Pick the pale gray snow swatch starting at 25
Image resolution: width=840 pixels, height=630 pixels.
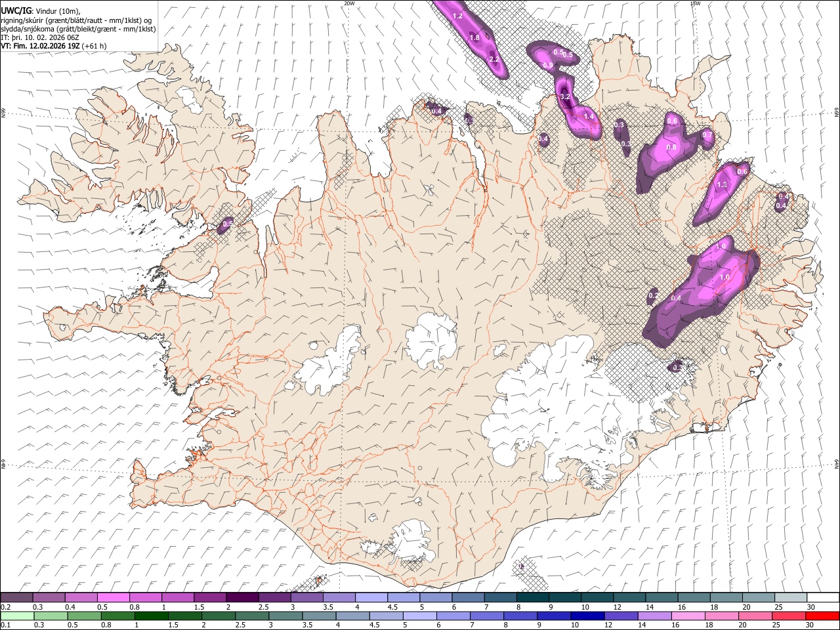pos(790,598)
